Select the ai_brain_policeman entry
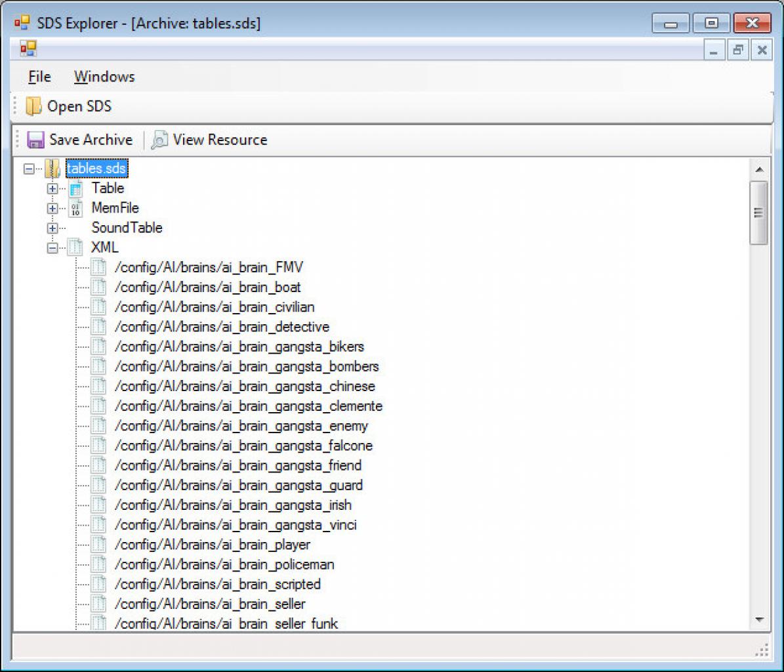This screenshot has width=784, height=672. (x=224, y=564)
